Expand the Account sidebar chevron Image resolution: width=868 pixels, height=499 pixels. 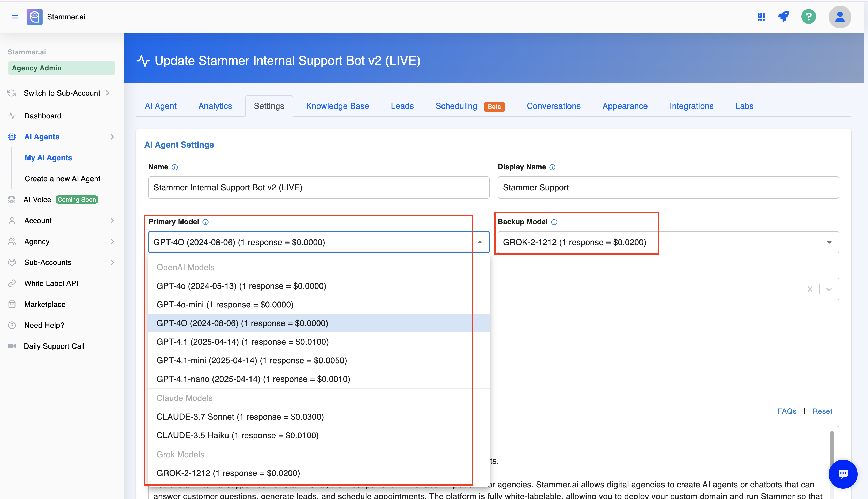(x=112, y=220)
